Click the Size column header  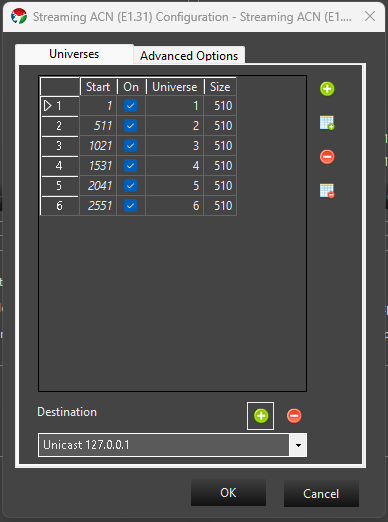(x=220, y=87)
